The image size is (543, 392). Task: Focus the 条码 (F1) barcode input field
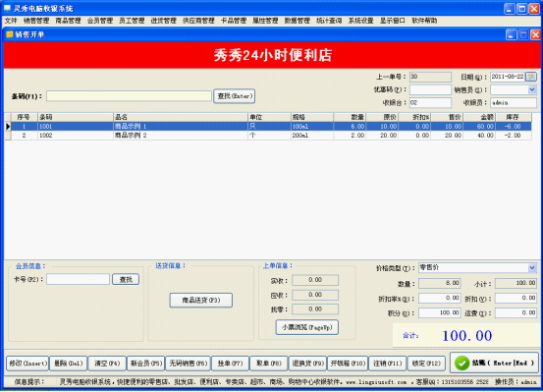pos(129,96)
